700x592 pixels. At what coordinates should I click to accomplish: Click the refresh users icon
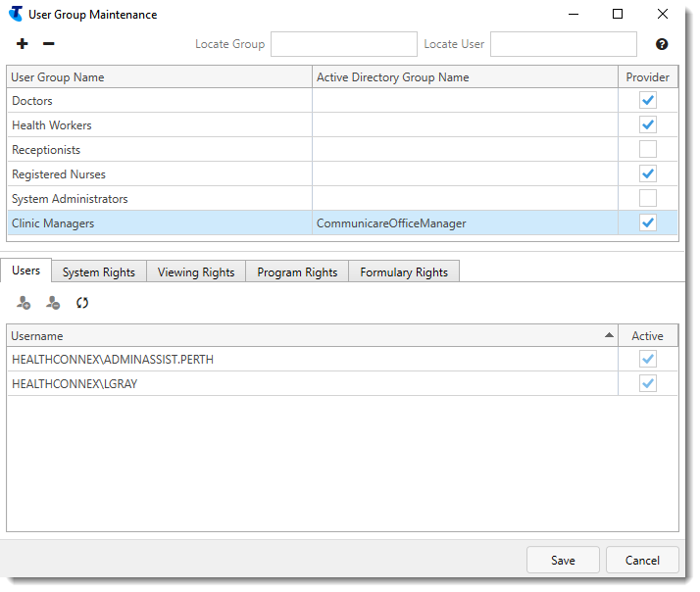(x=82, y=303)
